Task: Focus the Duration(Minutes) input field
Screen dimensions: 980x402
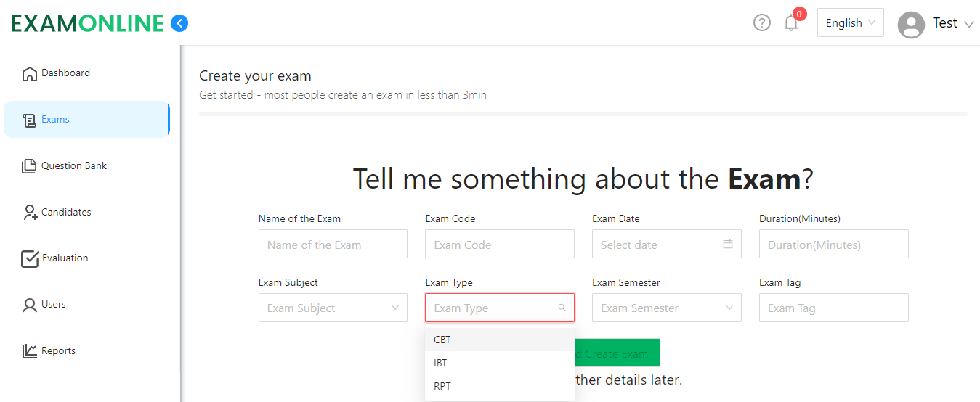Action: click(833, 245)
